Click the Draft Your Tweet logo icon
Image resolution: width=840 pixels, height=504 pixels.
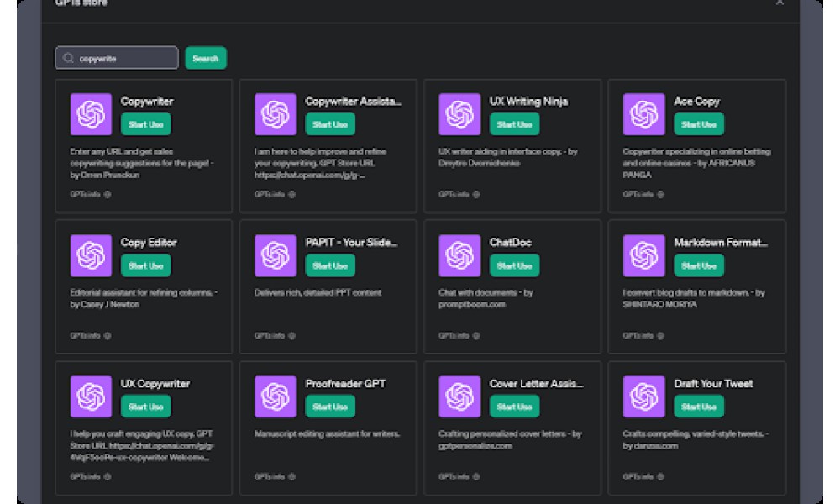pos(644,396)
